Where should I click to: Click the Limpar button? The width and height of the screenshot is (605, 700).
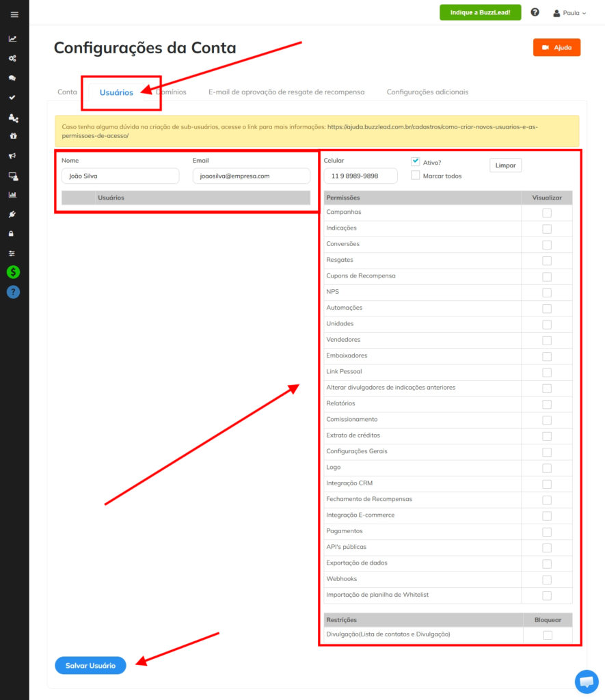(x=505, y=165)
